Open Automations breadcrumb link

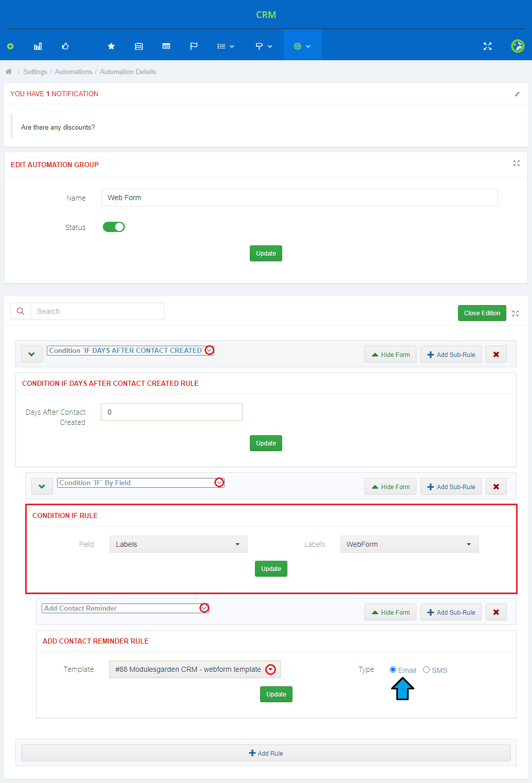coord(74,72)
